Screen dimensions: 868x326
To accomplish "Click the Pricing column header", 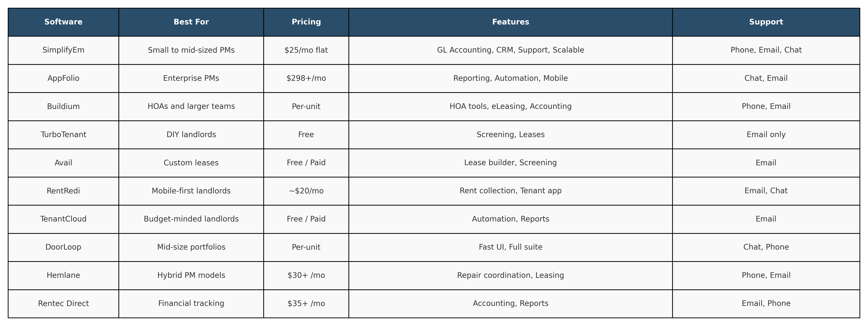I will (306, 22).
